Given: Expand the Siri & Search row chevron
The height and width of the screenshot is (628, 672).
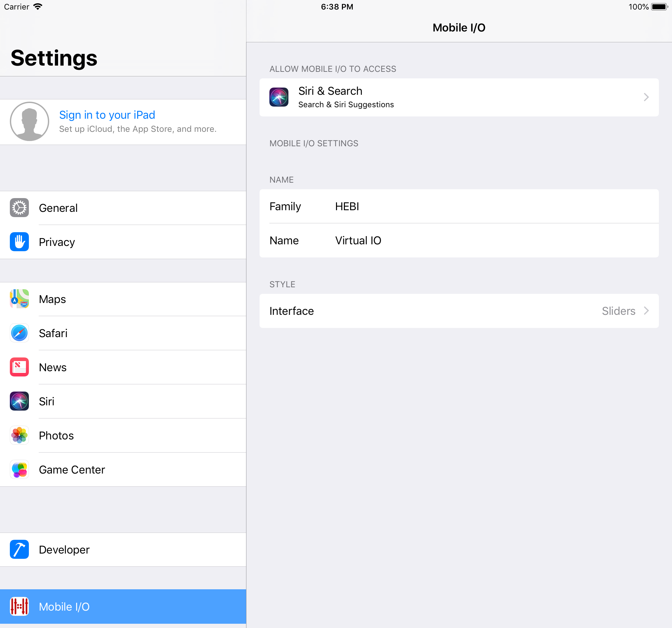Looking at the screenshot, I should (x=646, y=97).
